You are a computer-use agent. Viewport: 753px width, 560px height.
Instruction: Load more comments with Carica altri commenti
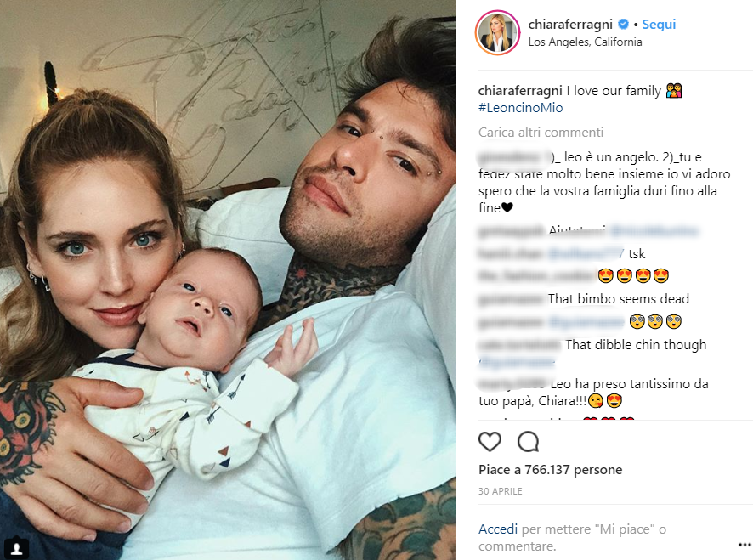click(x=541, y=132)
